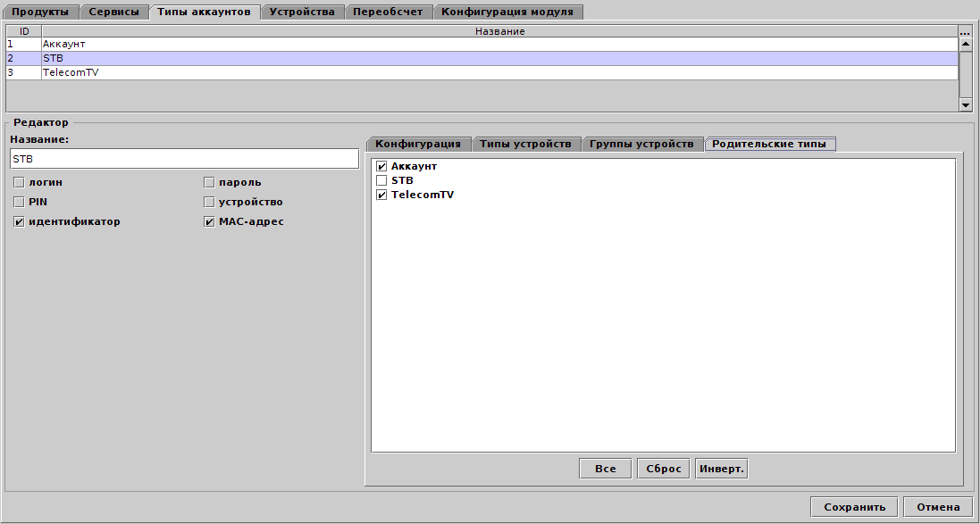980x524 pixels.
Task: Enable the PIN checkbox
Action: point(19,202)
